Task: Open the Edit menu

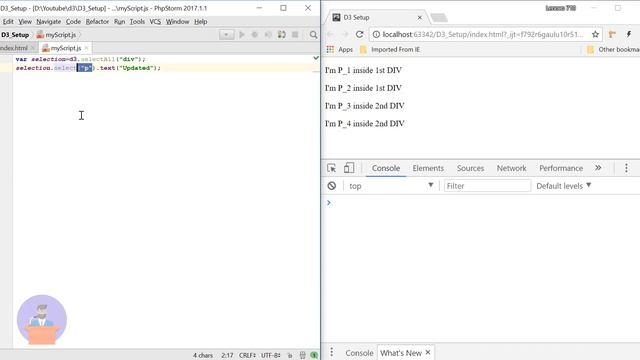Action: click(8, 22)
